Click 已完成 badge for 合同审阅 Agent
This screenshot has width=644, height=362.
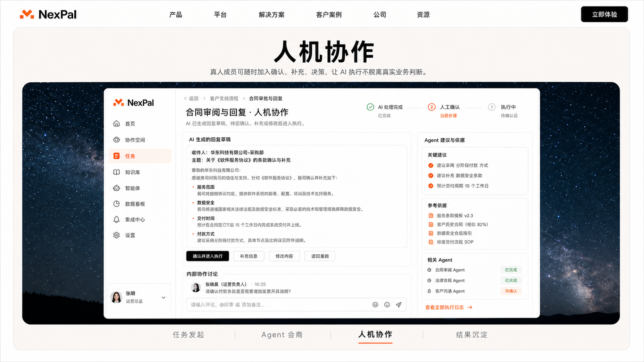pyautogui.click(x=511, y=270)
